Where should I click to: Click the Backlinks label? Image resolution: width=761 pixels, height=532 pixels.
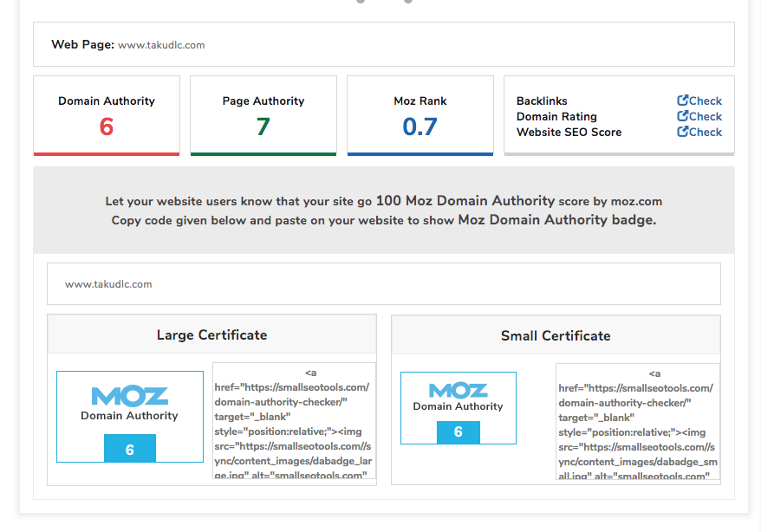[x=542, y=101]
